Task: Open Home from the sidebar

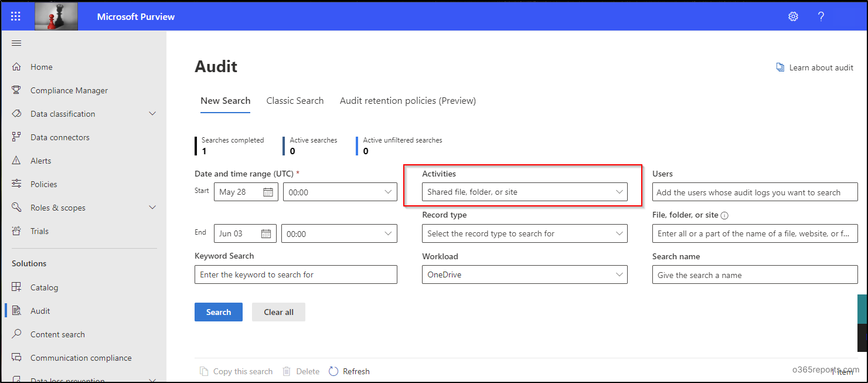Action: coord(41,66)
